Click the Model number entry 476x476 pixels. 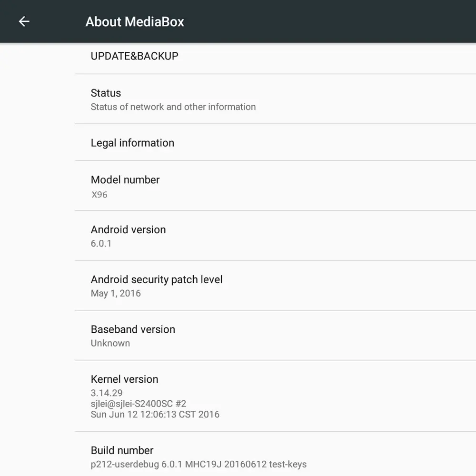pyautogui.click(x=125, y=180)
